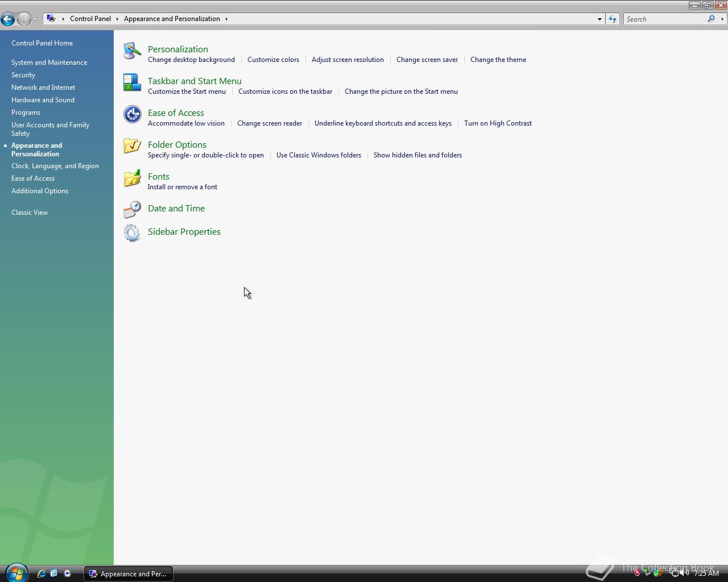
Task: Click Customize colors link
Action: click(273, 60)
